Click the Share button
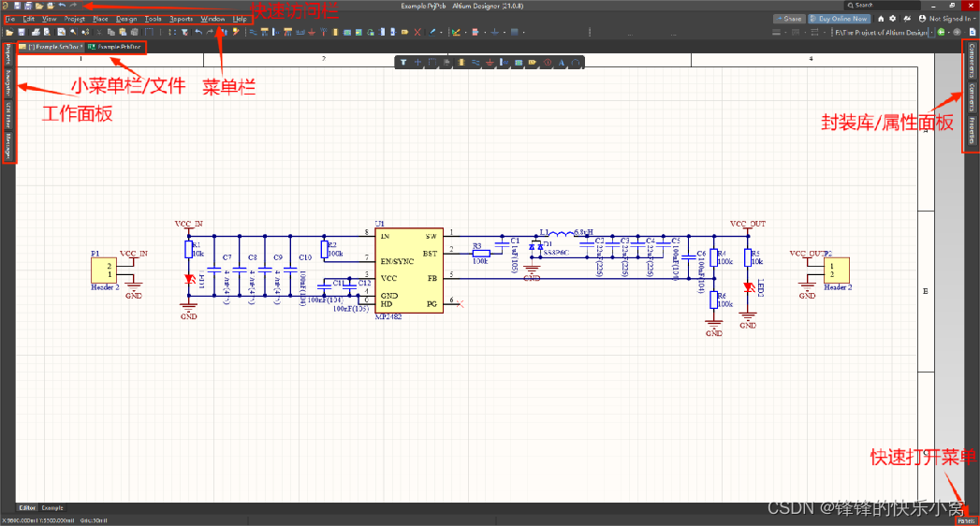 tap(789, 19)
